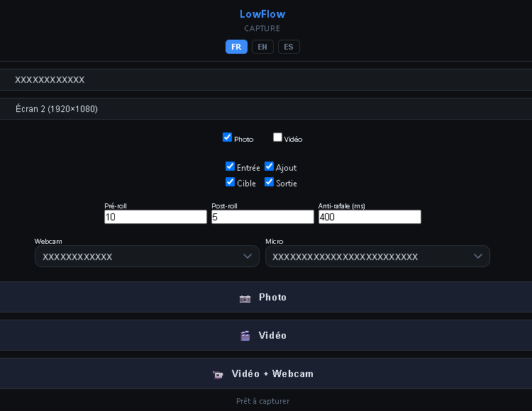Click the Post-roll label
This screenshot has height=411, width=532.
(x=224, y=205)
